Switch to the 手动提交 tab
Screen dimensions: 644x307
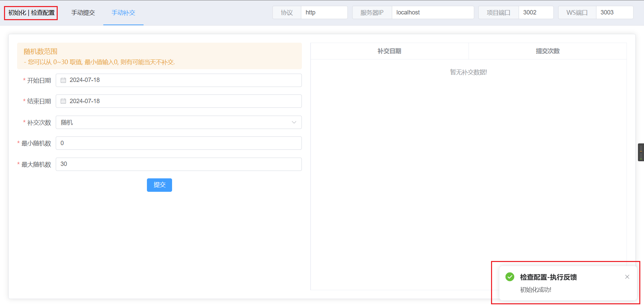(x=83, y=13)
